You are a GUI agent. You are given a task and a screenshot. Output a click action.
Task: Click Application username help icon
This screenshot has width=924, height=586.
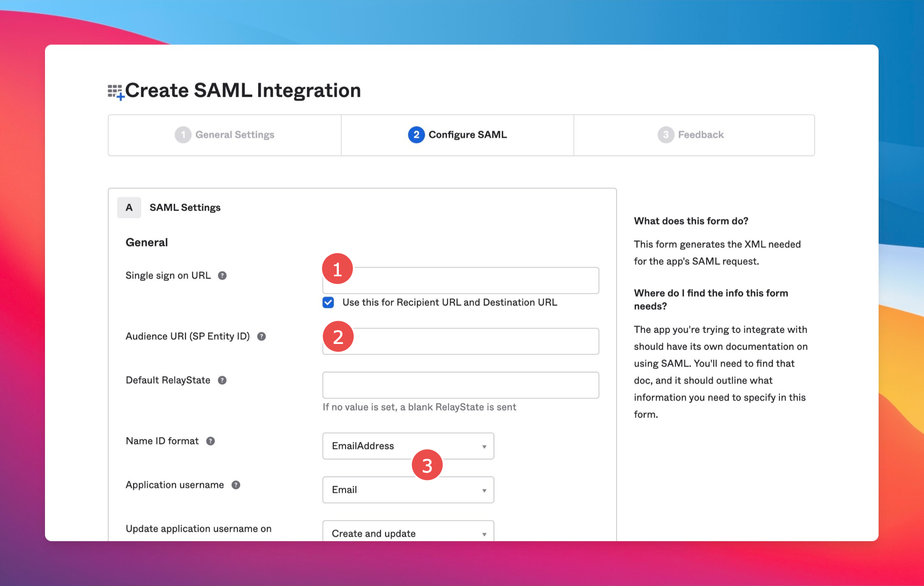236,485
